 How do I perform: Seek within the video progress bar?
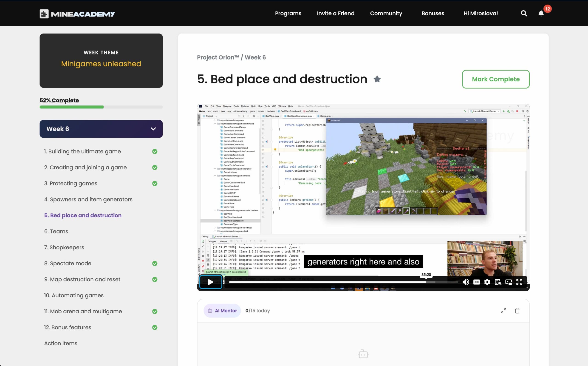[x=339, y=282]
